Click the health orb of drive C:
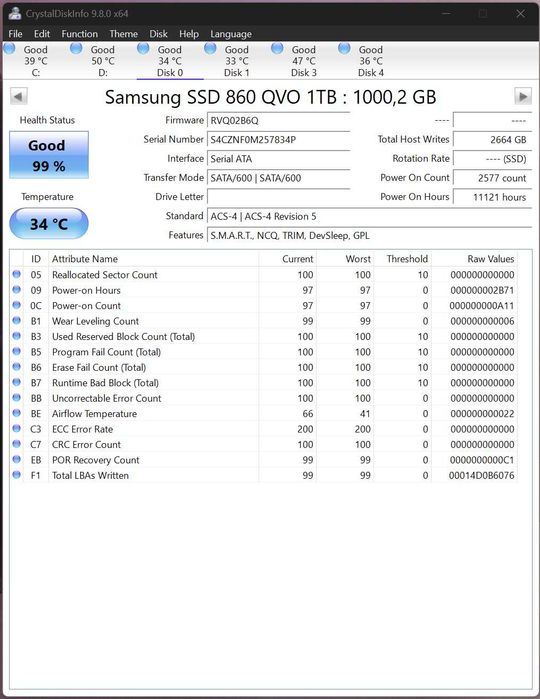 [x=9, y=48]
